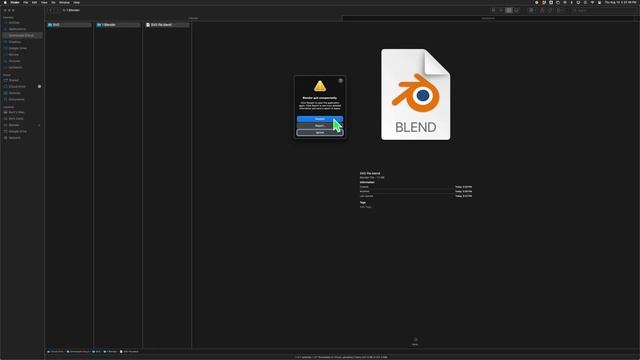Switch to column view in Finder toolbar
This screenshot has width=640, height=360.
[x=509, y=10]
